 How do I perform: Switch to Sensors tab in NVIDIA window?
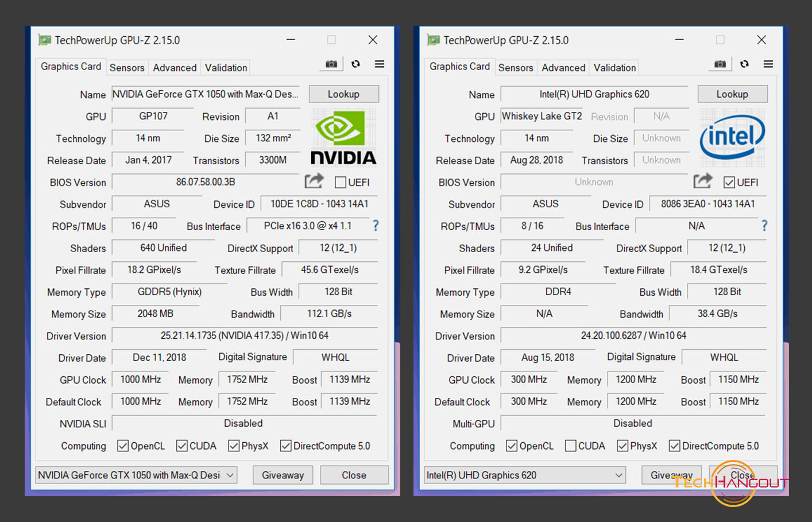127,68
